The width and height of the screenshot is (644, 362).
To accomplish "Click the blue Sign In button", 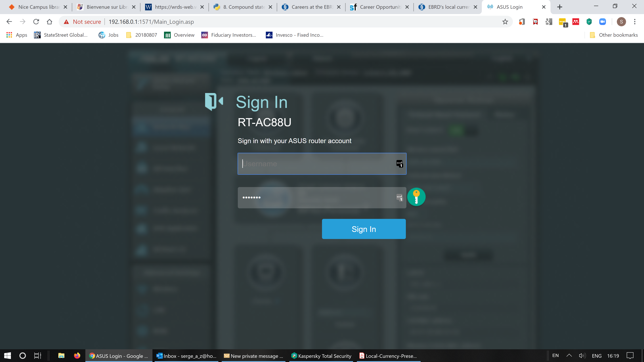I will click(x=364, y=229).
